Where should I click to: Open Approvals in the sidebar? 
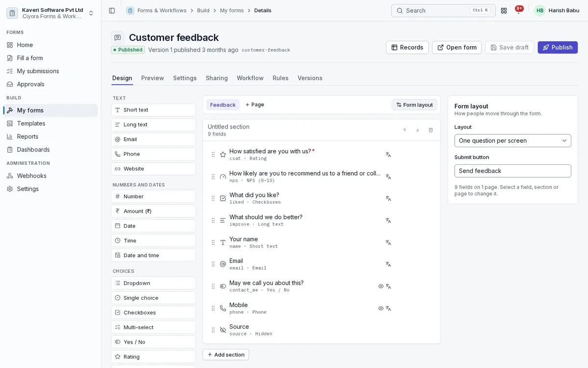[x=50, y=84]
